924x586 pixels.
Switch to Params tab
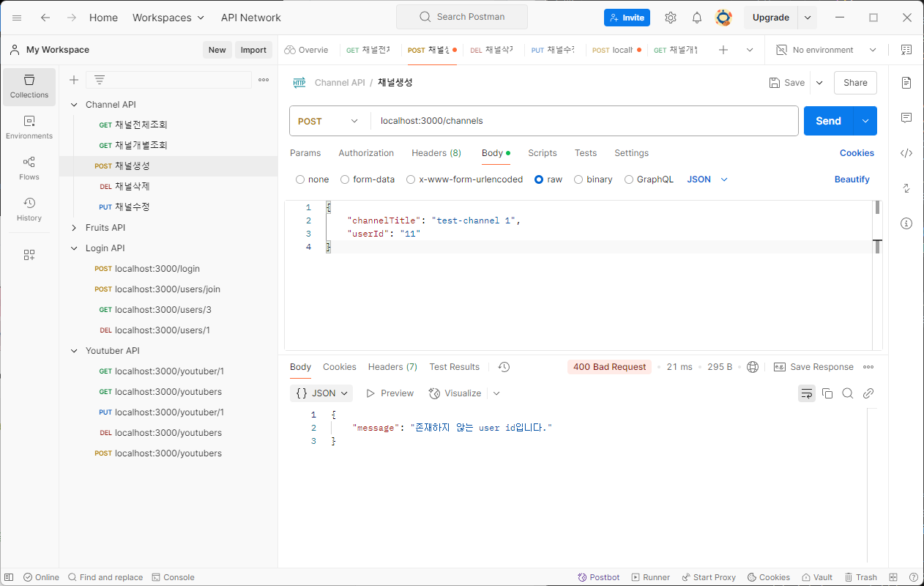pyautogui.click(x=305, y=153)
